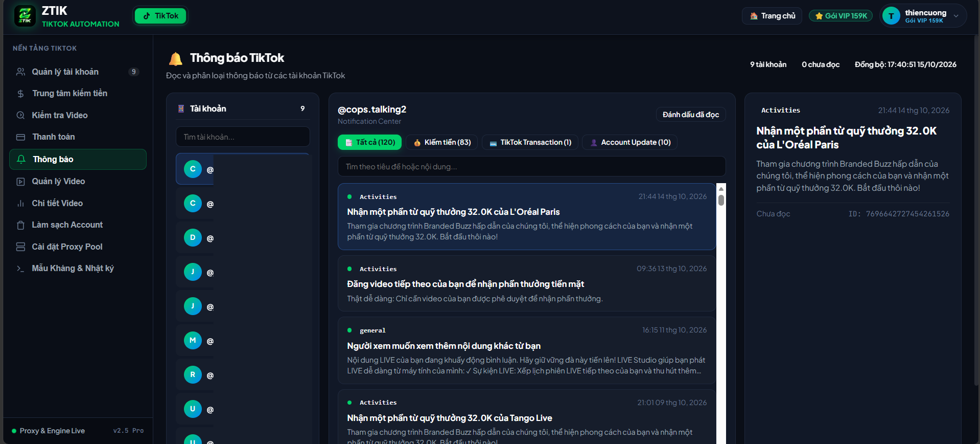Click the notification list scrollbar thumb
Screen dimensions: 980x444
[x=721, y=200]
